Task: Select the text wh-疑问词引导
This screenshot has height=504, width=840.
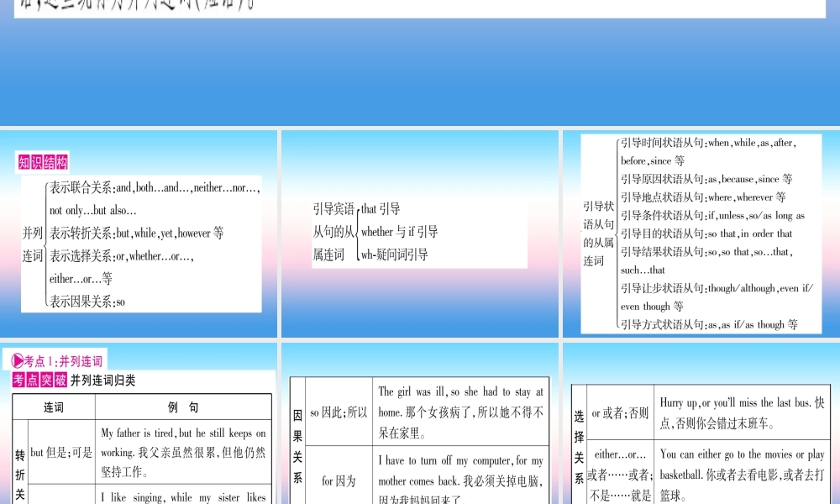Action: tap(394, 255)
